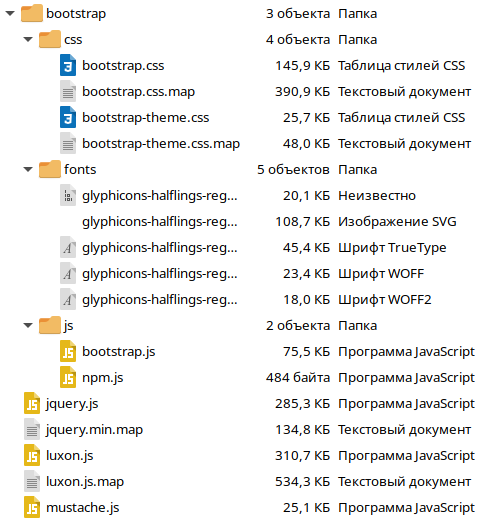Viewport: 482px width, 523px height.
Task: Click the Шрифт TrueType type label
Action: tap(392, 248)
